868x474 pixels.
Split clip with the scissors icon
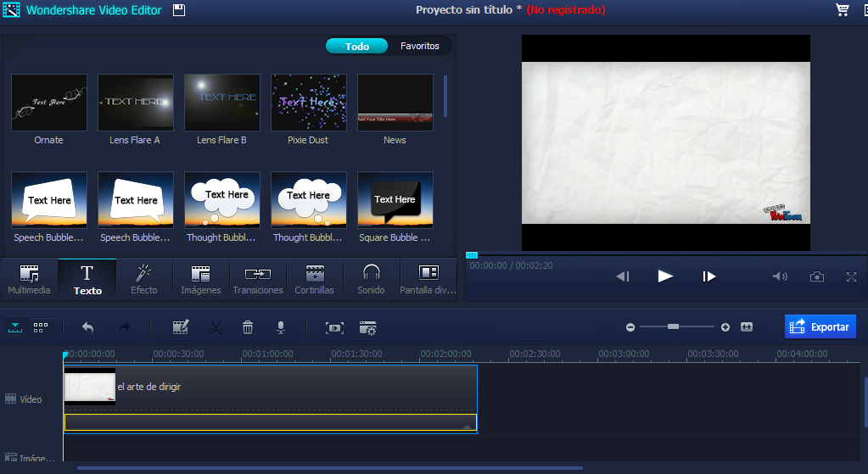pos(216,327)
